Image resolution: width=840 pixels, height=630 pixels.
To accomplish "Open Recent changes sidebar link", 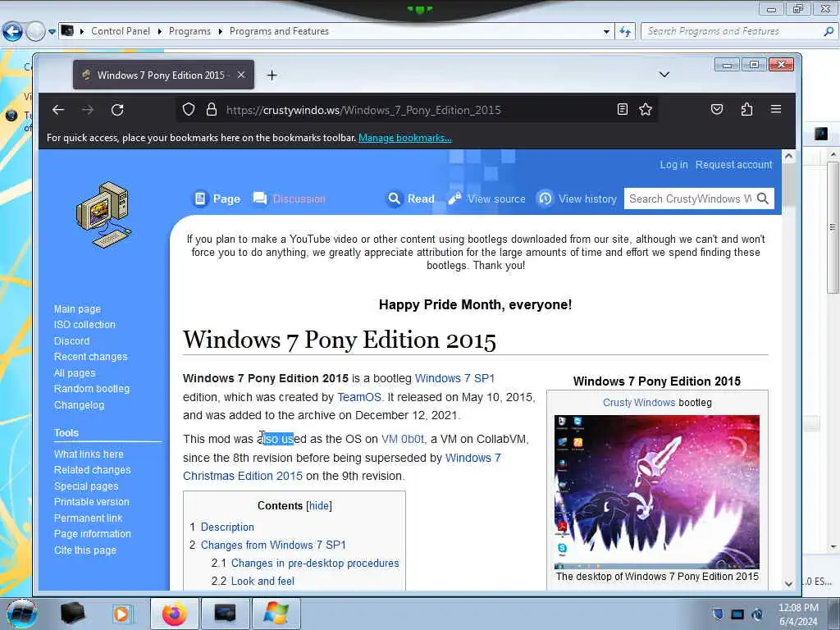I will click(x=90, y=357).
